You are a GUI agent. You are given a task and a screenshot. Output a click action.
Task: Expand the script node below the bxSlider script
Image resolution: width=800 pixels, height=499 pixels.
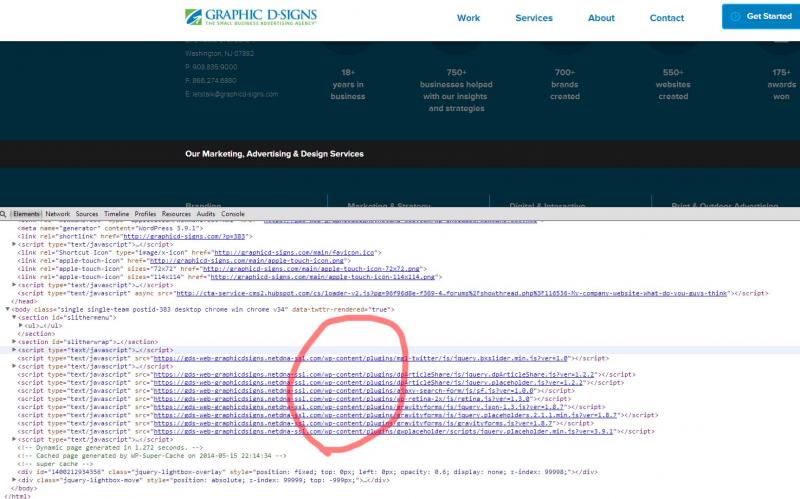click(x=14, y=366)
